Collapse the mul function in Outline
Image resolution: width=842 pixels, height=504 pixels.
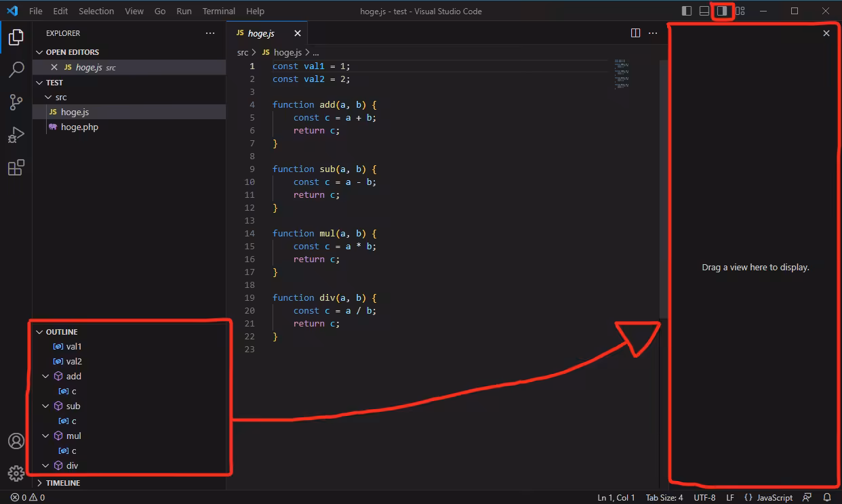click(45, 436)
